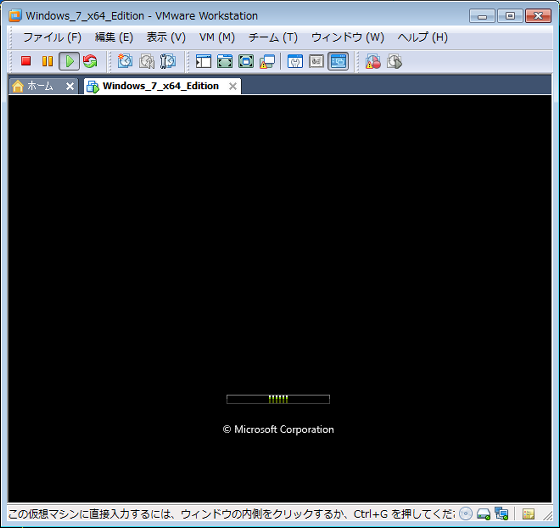Viewport: 560px width, 528px height.
Task: Click the message log status bar icon
Action: pos(528,514)
